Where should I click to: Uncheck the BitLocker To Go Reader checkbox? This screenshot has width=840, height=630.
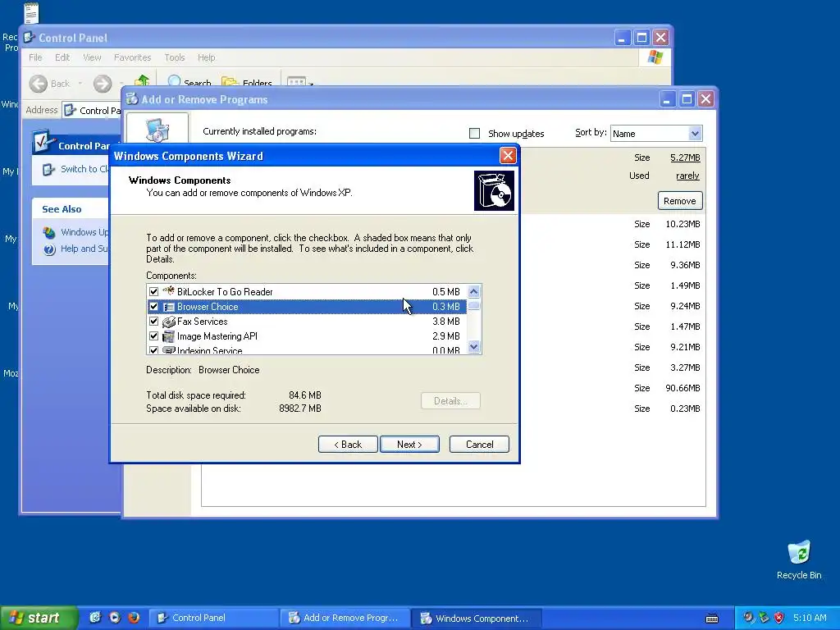[x=153, y=291]
